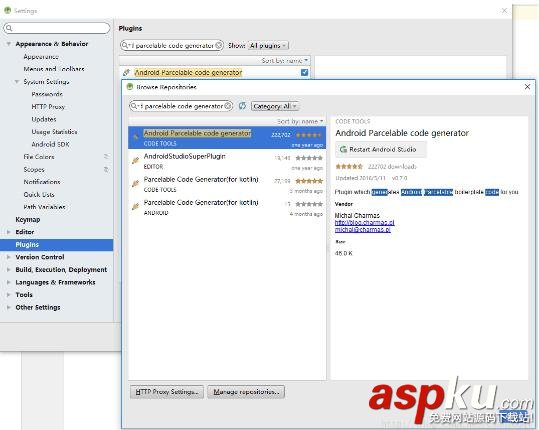
Task: Click the star rating in plugin details
Action: (349, 166)
